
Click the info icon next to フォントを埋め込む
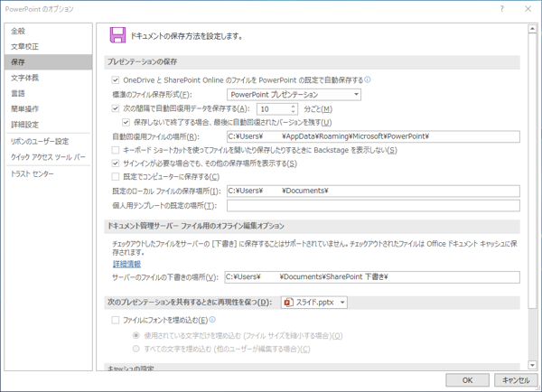coord(212,320)
